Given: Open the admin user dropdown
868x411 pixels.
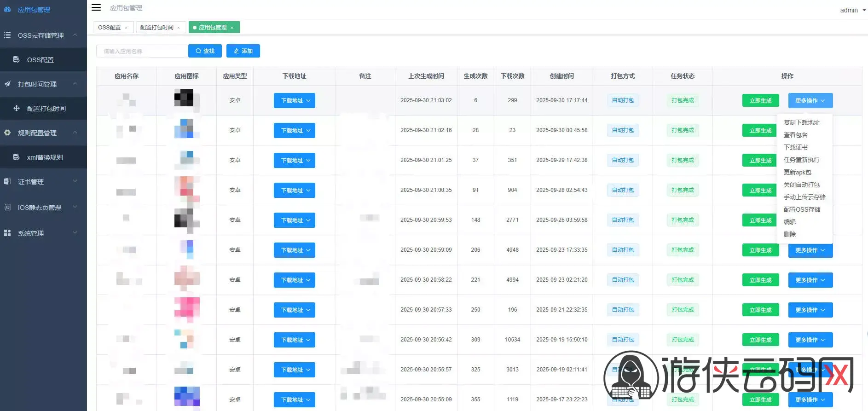Looking at the screenshot, I should click(x=852, y=10).
